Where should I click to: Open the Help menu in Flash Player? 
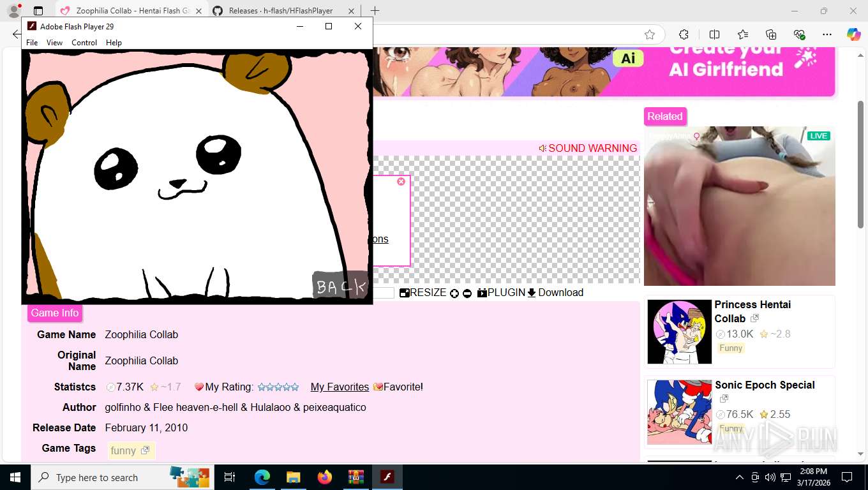(x=114, y=43)
